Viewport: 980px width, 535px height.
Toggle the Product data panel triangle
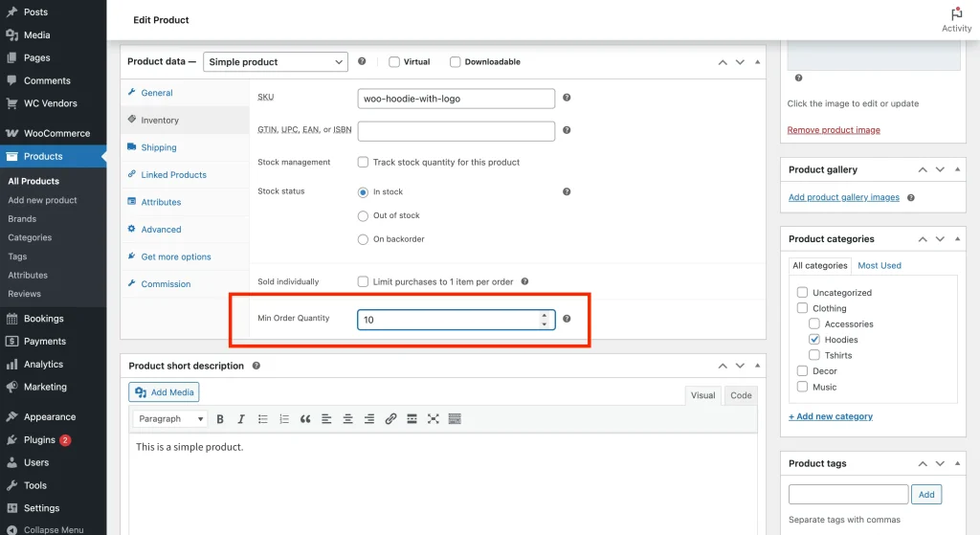tap(758, 62)
